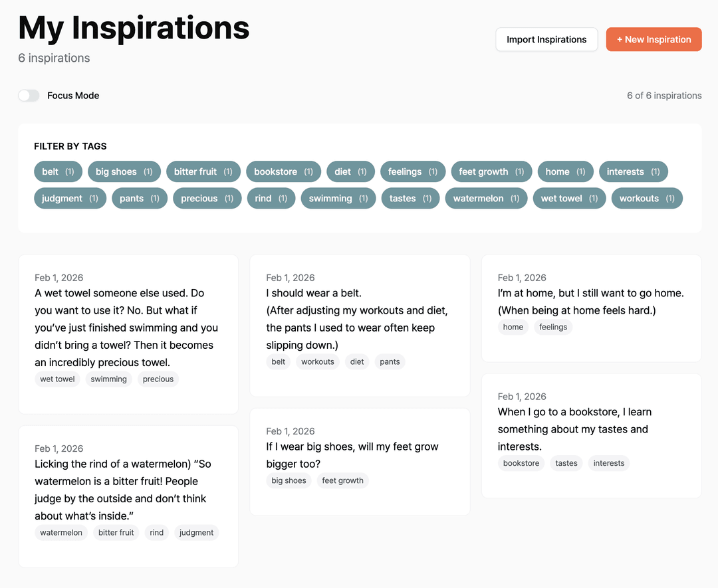Screen dimensions: 718x588
Task: Filter by the bitter fruit tag
Action: coord(203,171)
